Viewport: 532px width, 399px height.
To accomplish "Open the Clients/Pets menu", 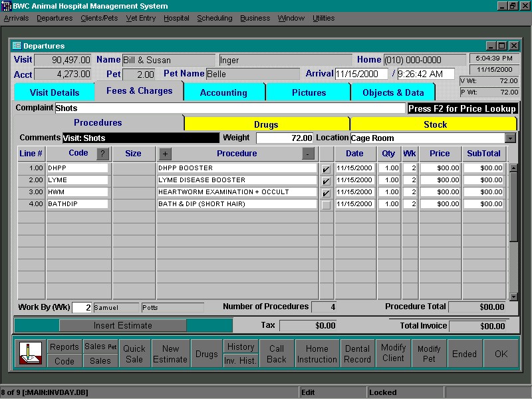I will [x=99, y=18].
